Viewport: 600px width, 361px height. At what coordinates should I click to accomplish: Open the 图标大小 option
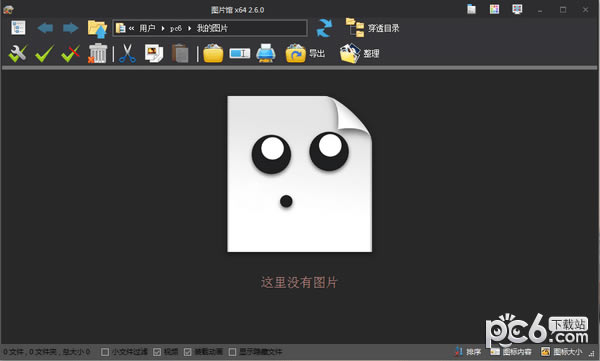pos(561,351)
